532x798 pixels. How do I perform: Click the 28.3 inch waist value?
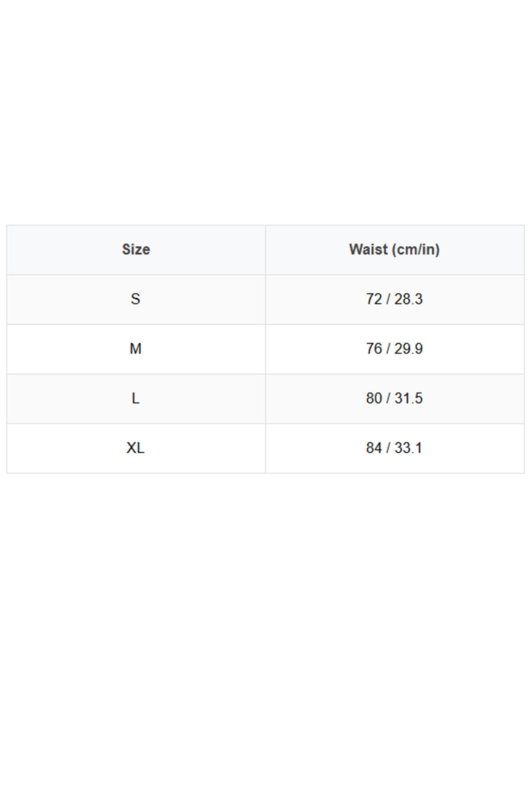click(409, 299)
